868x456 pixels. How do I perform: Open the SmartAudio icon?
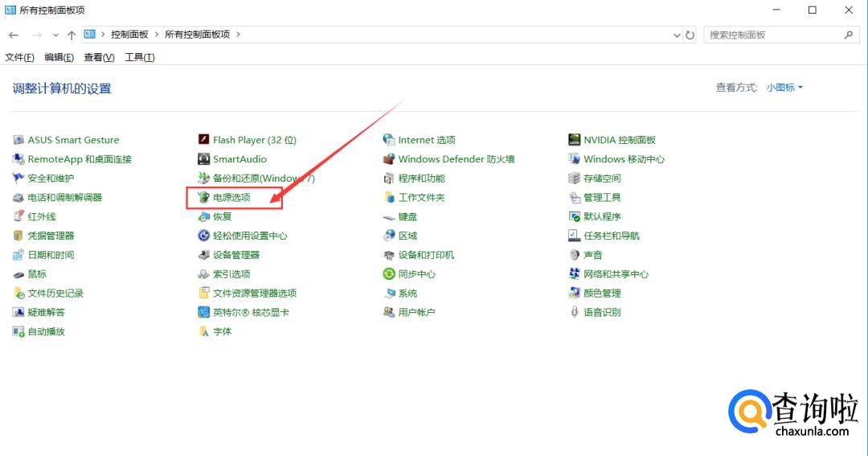pos(203,159)
